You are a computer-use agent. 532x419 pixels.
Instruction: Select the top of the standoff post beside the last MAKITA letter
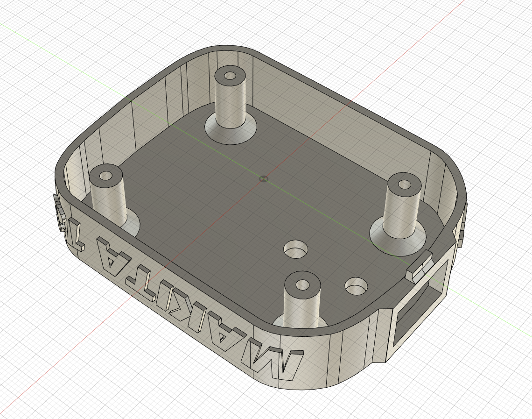coord(106,176)
